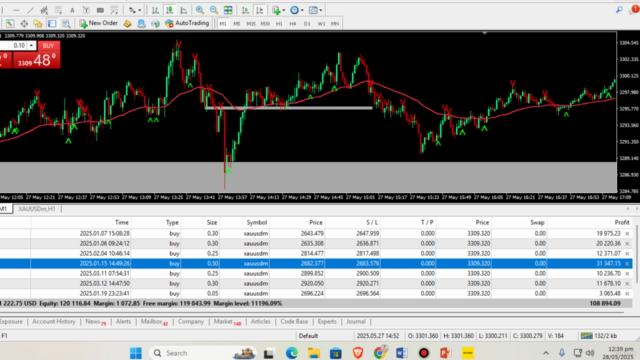Open the Data Window crosshair icon

[x=24, y=24]
